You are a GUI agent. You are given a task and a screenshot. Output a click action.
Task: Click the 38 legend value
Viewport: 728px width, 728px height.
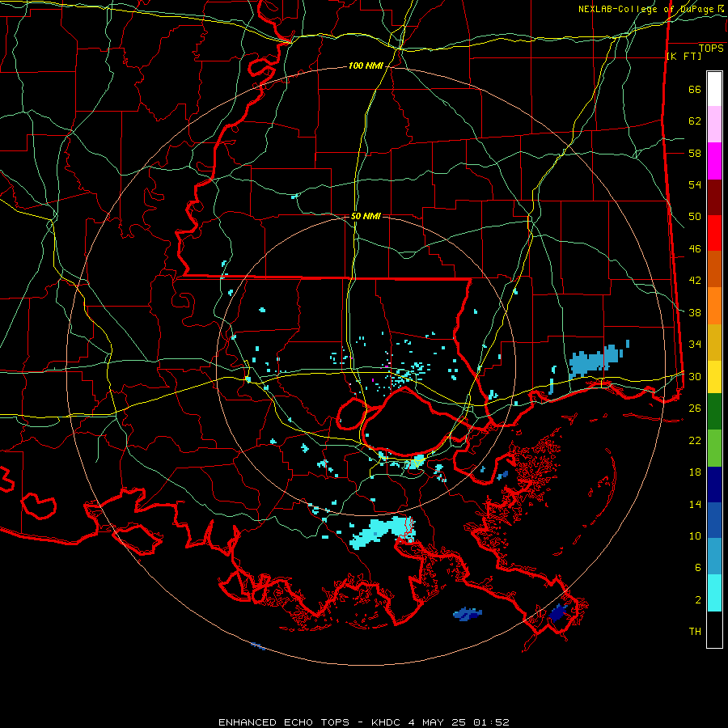click(695, 313)
